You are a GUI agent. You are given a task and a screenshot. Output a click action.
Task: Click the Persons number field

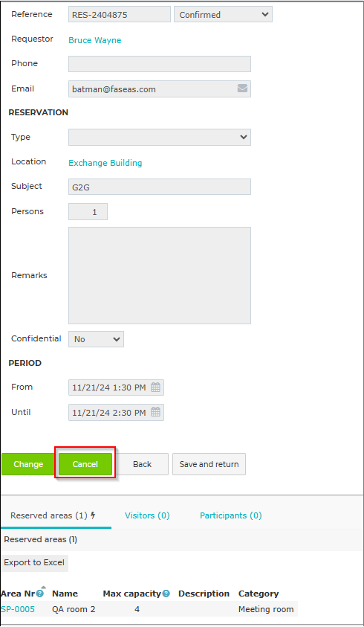pos(88,212)
